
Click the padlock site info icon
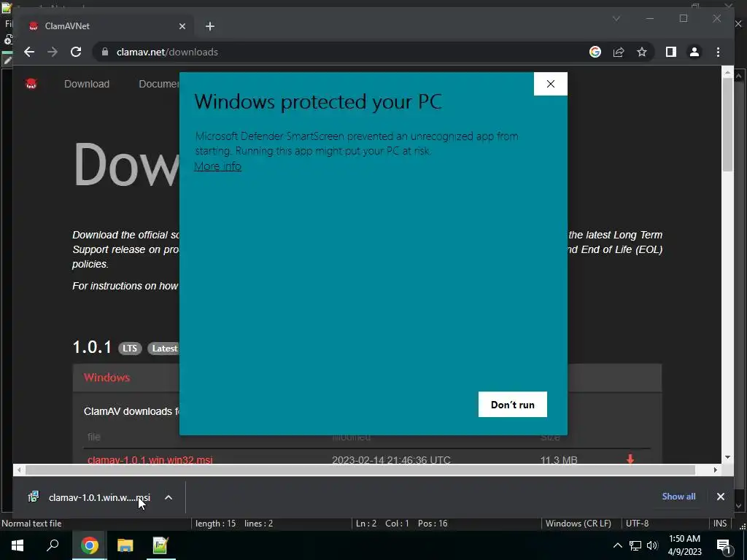(x=105, y=52)
